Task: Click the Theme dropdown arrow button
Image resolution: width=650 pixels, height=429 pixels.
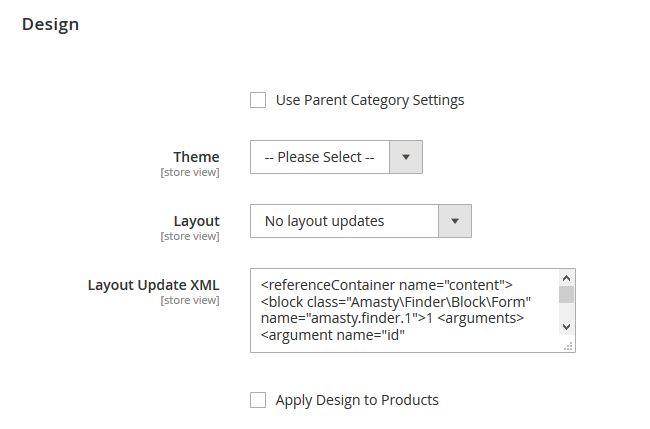Action: click(x=406, y=157)
